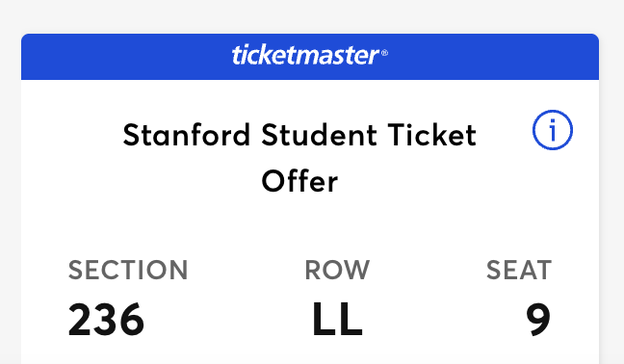Click the word Offer on second line
The height and width of the screenshot is (364, 624).
(299, 181)
